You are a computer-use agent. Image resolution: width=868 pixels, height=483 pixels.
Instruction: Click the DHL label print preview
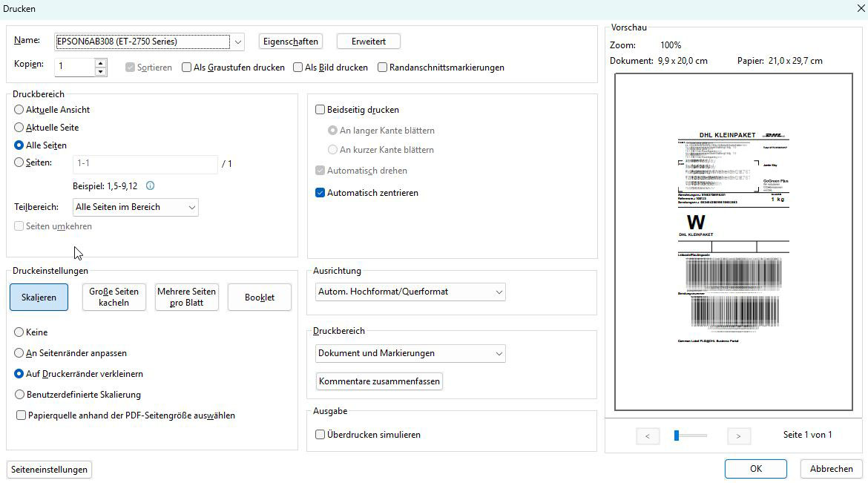pyautogui.click(x=734, y=242)
